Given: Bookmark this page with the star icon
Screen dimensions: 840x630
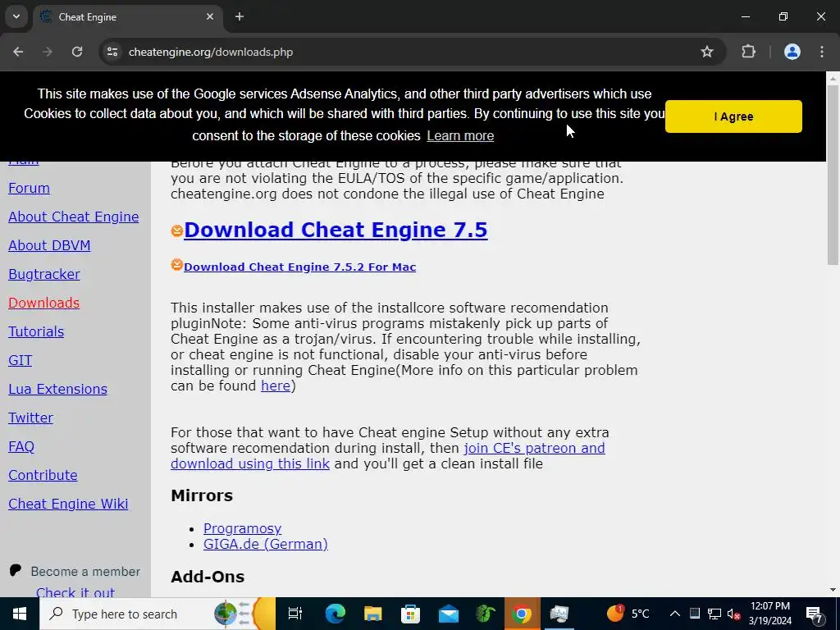Looking at the screenshot, I should (x=707, y=52).
